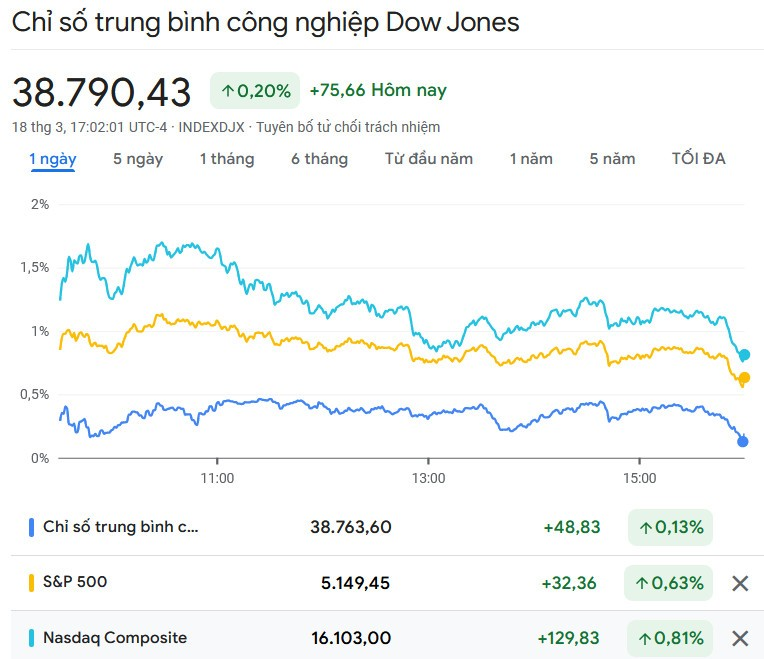Viewport: 764px width, 659px height.
Task: Open the "Tuyên bố từ chối trách nhiệm" link
Action: click(348, 127)
